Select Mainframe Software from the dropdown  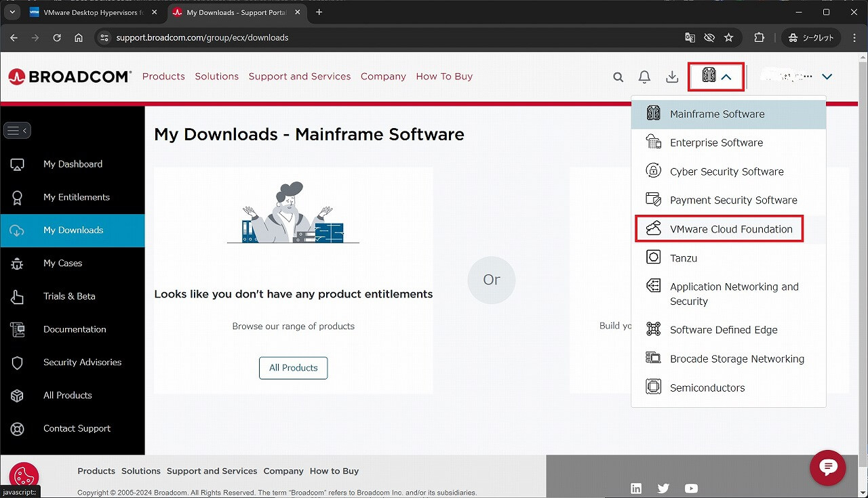(x=728, y=114)
